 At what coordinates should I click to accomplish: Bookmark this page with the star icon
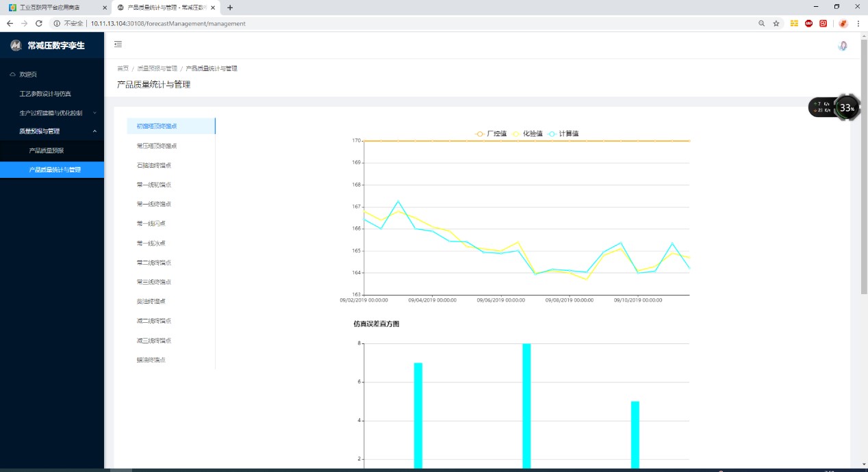pos(776,23)
